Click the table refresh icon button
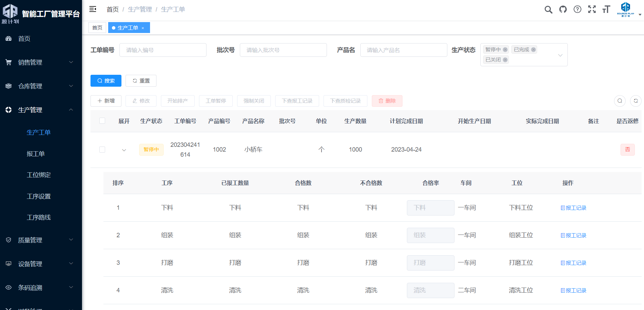This screenshot has height=310, width=644. pos(635,101)
